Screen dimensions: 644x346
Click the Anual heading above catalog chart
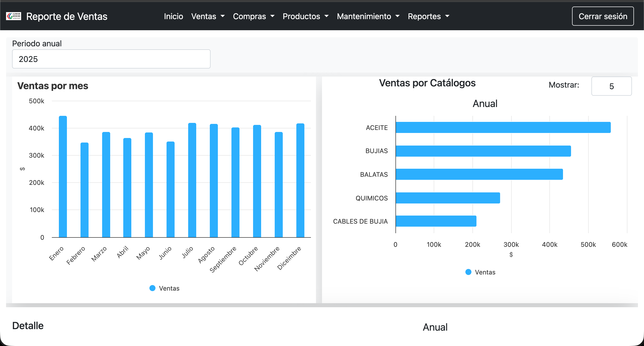point(485,103)
